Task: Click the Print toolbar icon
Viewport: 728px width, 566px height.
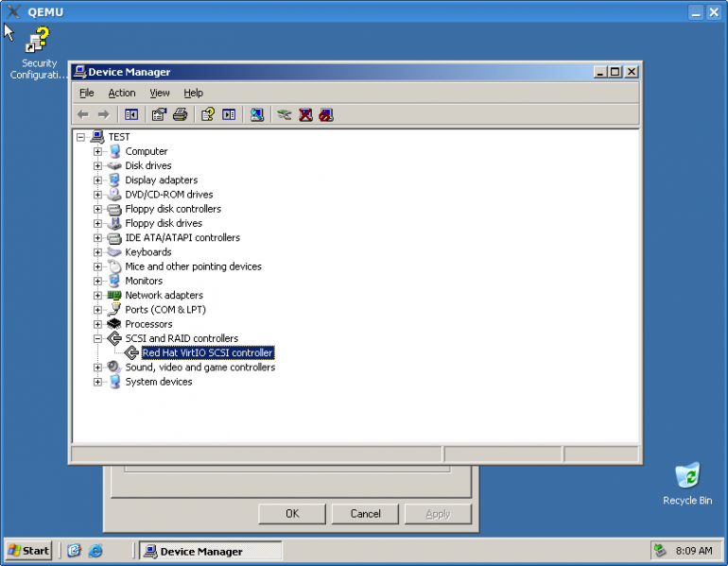Action: tap(180, 114)
